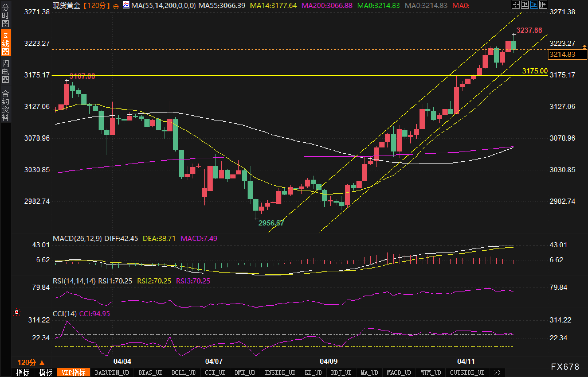Image resolution: width=588 pixels, height=377 pixels.
Task: Expand more indicators with >> arrow
Action: (x=497, y=372)
